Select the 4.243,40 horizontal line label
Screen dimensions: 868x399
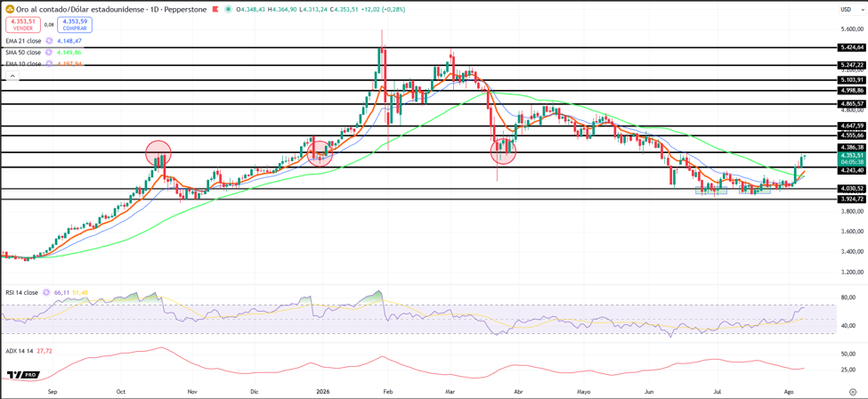point(851,171)
